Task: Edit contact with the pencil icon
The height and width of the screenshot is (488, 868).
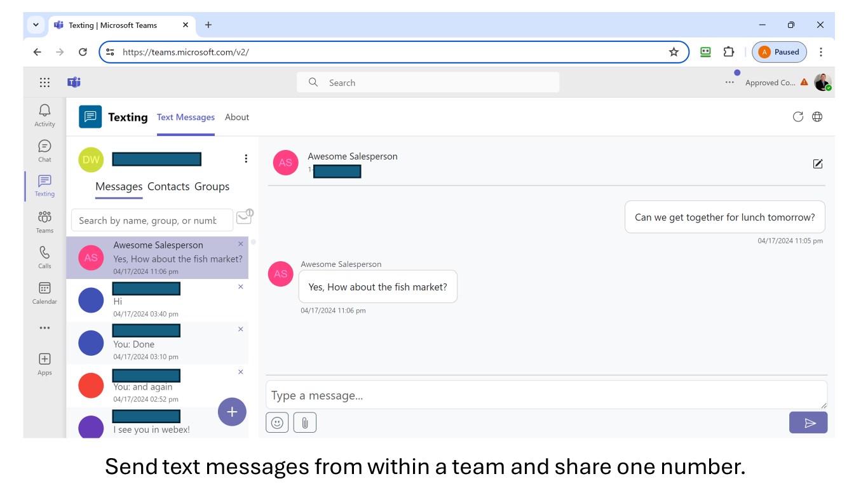Action: point(818,164)
